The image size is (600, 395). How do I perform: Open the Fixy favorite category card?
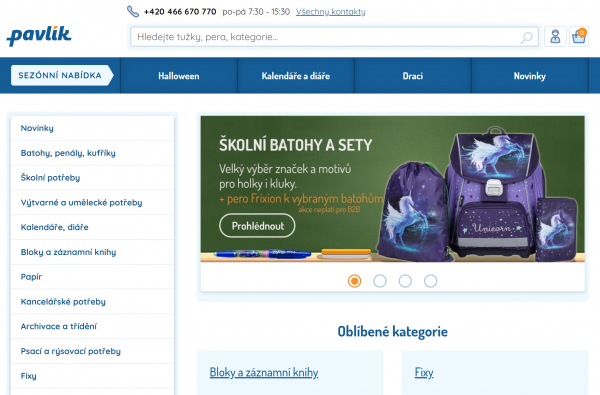495,373
